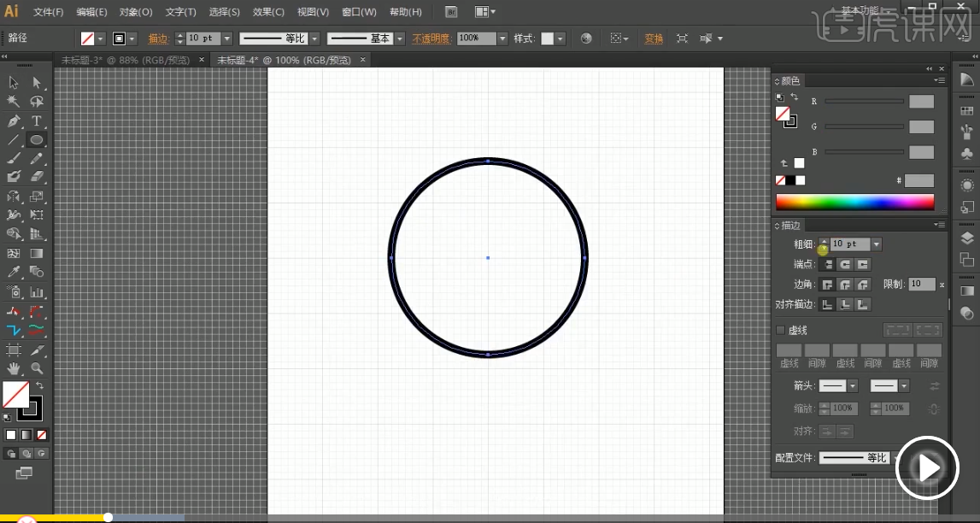This screenshot has width=980, height=523.
Task: Pick the Eyedropper tool
Action: (14, 272)
